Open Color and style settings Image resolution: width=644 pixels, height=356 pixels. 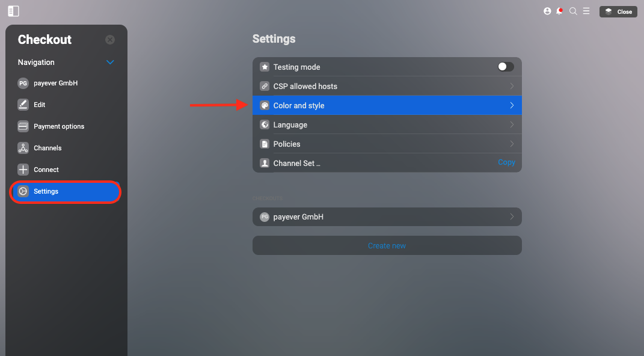click(x=387, y=105)
